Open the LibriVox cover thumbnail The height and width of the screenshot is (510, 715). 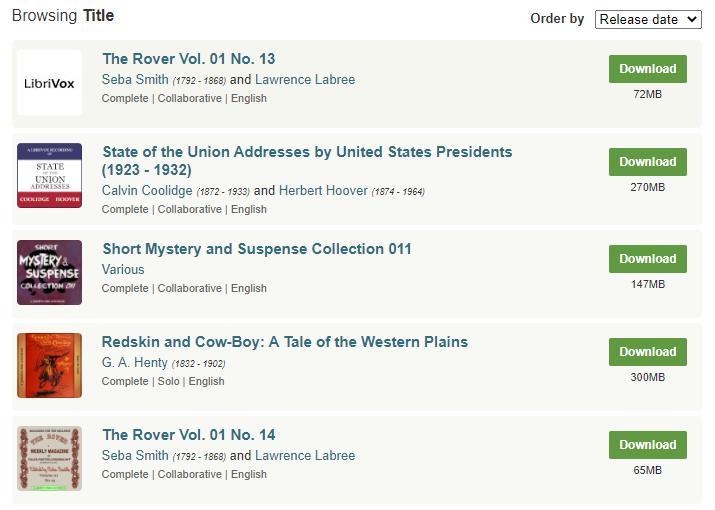tap(49, 83)
